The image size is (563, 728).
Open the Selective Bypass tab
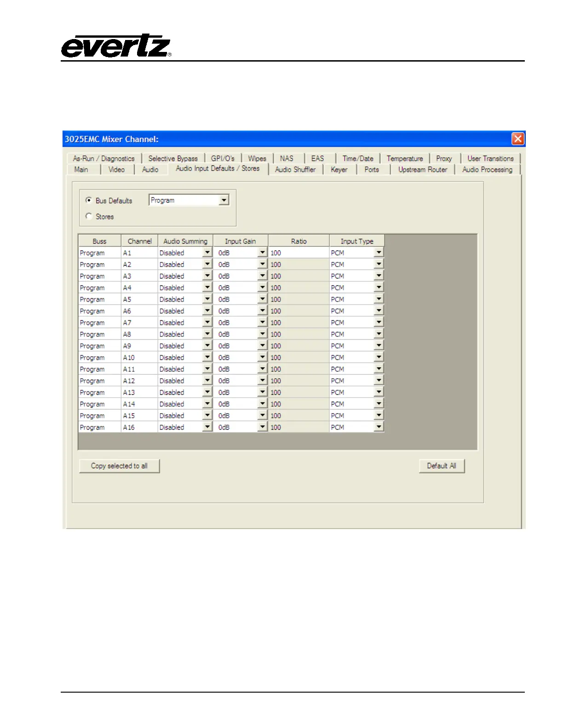point(173,159)
